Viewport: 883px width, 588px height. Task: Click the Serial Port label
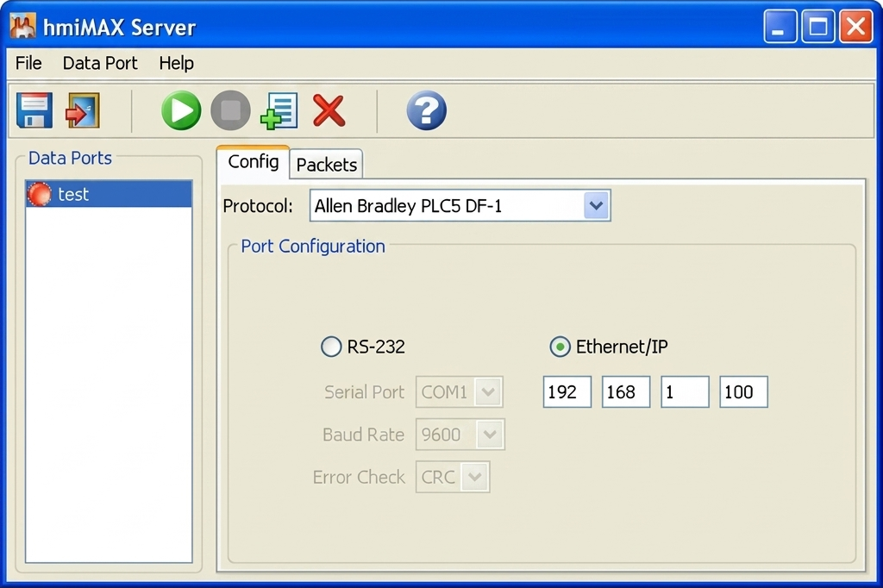coord(365,392)
